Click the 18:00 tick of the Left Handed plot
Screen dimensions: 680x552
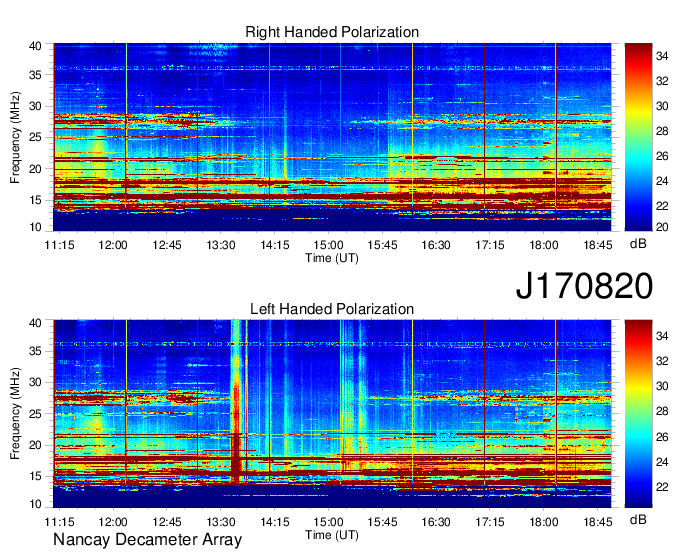click(x=543, y=522)
